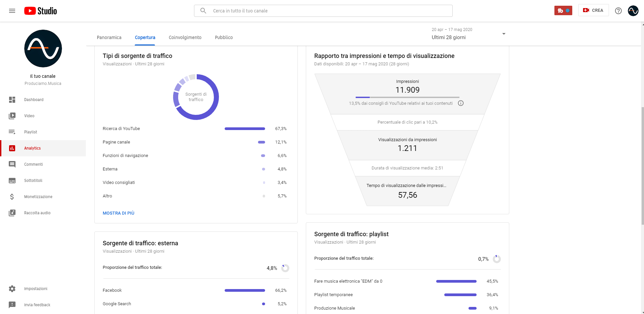Click the Impostazioni label
Viewport: 644px width, 314px height.
click(x=36, y=289)
